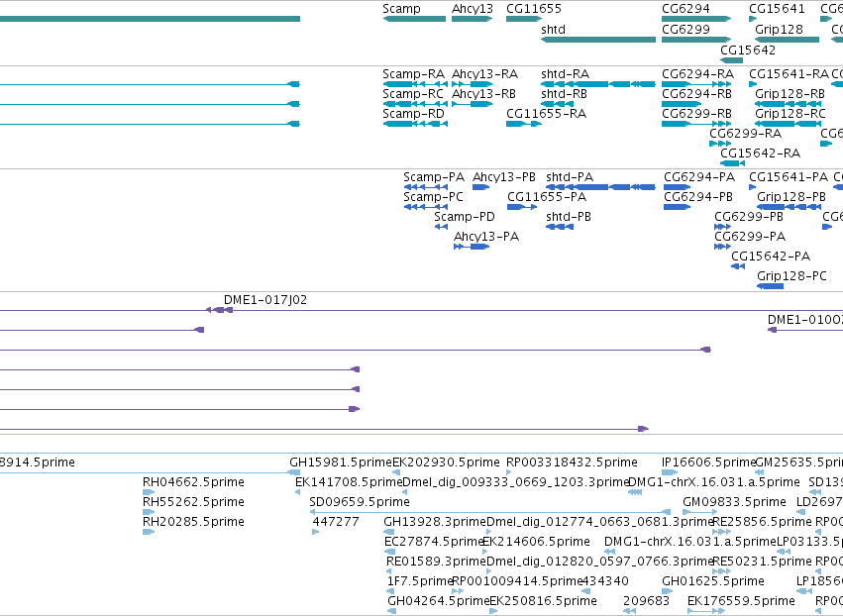This screenshot has width=843, height=616.
Task: Select the shtd-RA transcript glyph
Action: click(x=598, y=84)
